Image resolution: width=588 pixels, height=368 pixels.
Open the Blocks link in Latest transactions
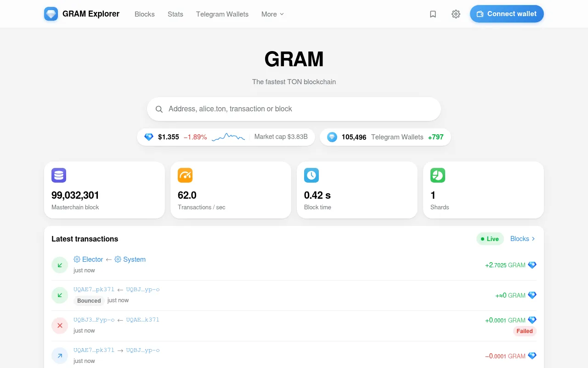coord(523,239)
